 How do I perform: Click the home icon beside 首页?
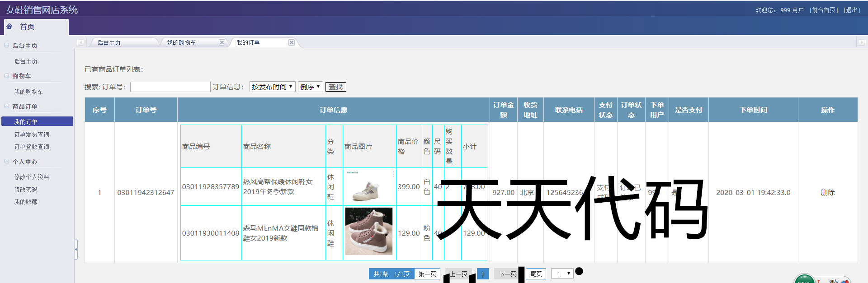coord(9,27)
